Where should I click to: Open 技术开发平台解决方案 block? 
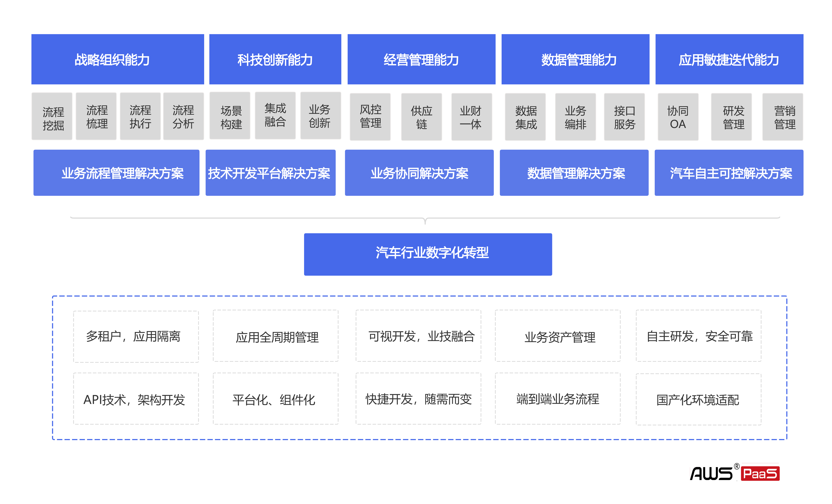270,173
